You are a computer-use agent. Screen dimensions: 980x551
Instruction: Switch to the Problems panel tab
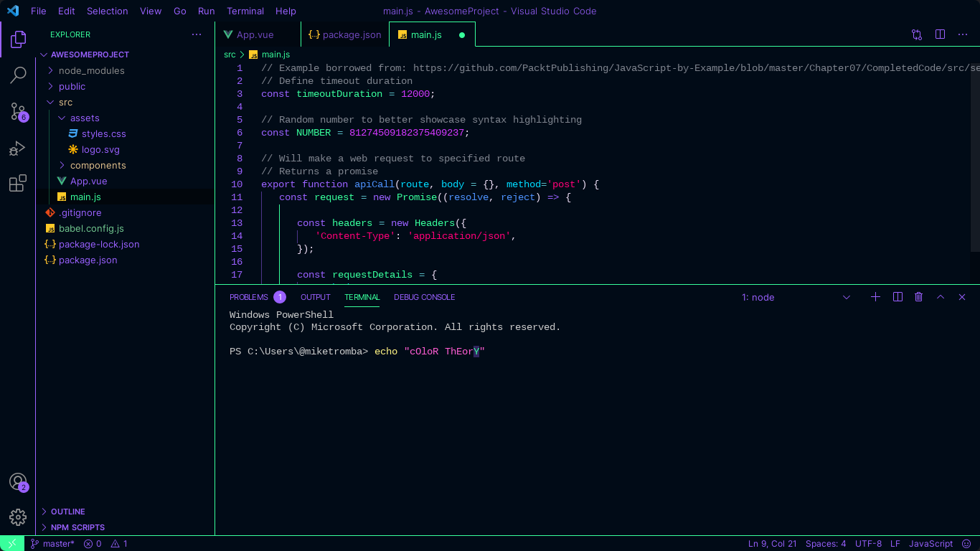coord(257,297)
